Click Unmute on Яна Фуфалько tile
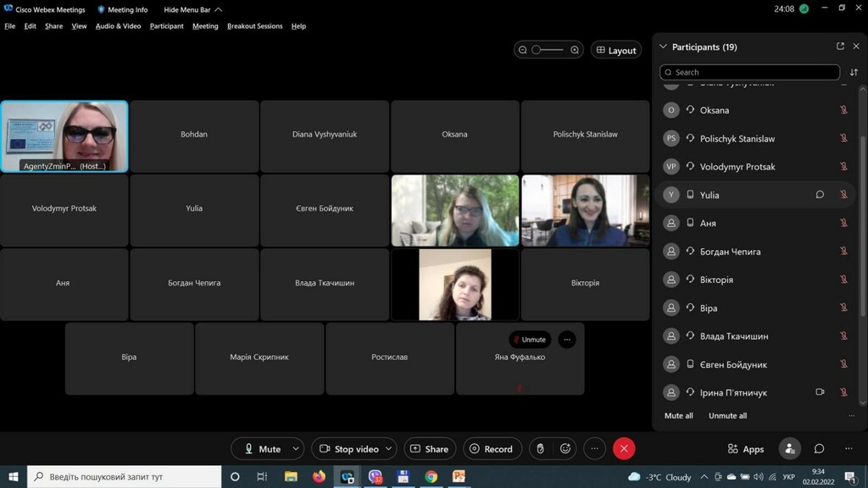This screenshot has width=868, height=488. click(530, 340)
